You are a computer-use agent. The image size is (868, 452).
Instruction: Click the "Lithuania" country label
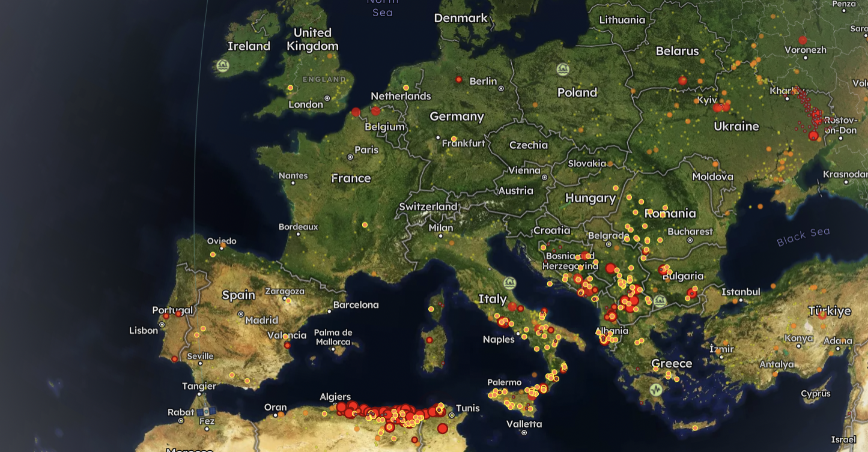tap(622, 20)
